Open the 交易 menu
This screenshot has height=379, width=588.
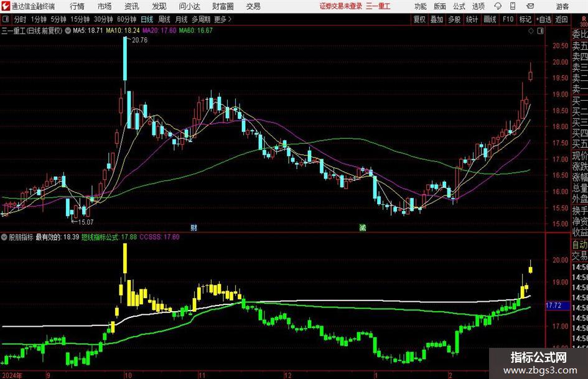[x=253, y=6]
